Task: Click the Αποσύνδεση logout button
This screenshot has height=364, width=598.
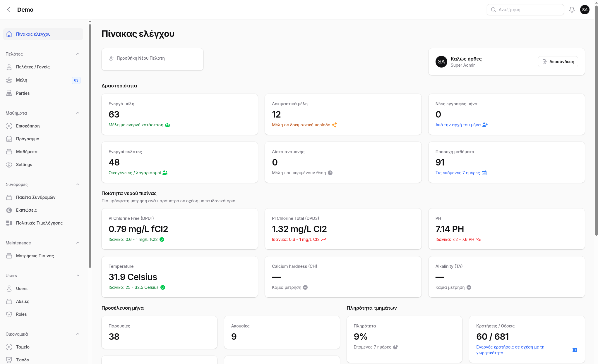Action: pos(558,62)
